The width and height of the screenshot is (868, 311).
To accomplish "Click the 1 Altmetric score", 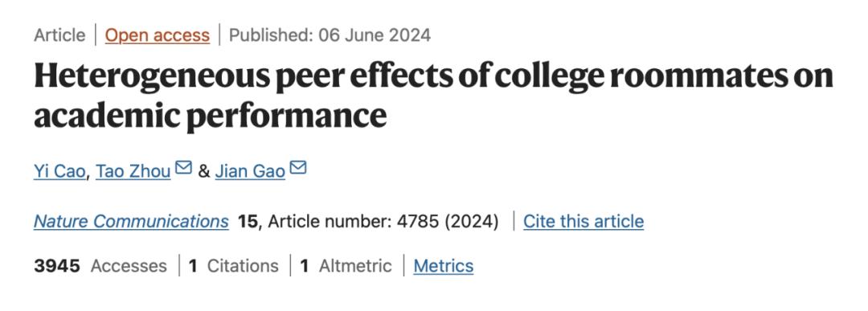I will 346,266.
